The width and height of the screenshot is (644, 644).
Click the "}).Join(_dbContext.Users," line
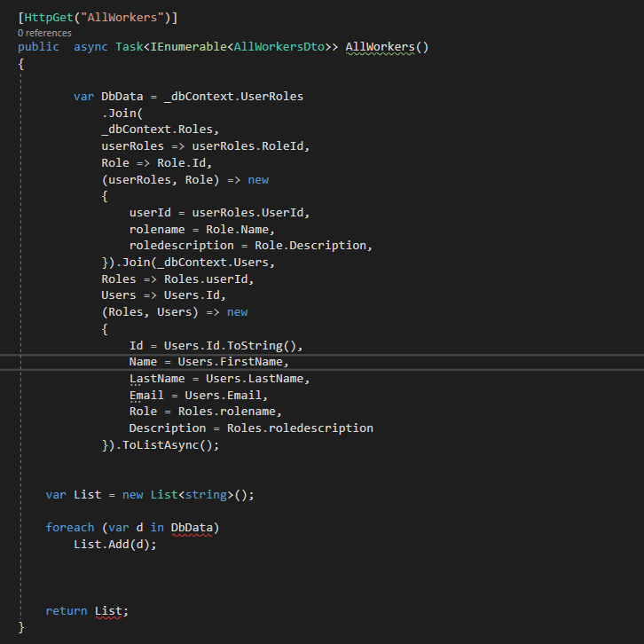pos(188,263)
